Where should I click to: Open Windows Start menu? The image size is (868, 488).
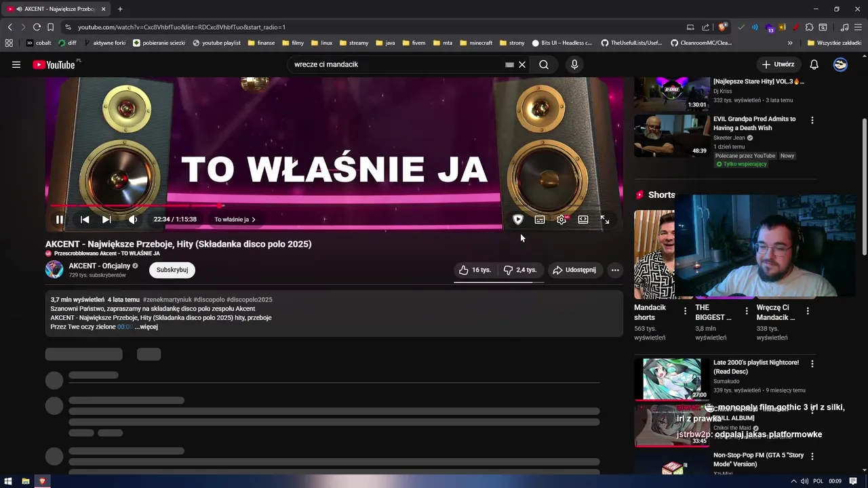[x=8, y=481]
